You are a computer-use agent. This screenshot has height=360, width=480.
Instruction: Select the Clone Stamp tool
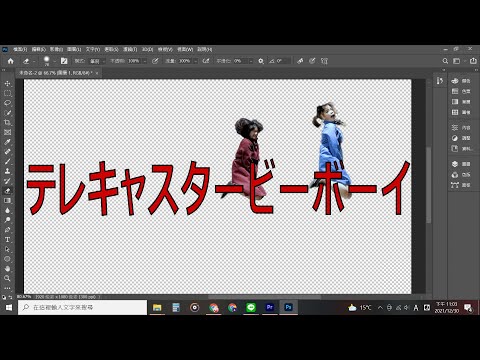click(x=7, y=171)
